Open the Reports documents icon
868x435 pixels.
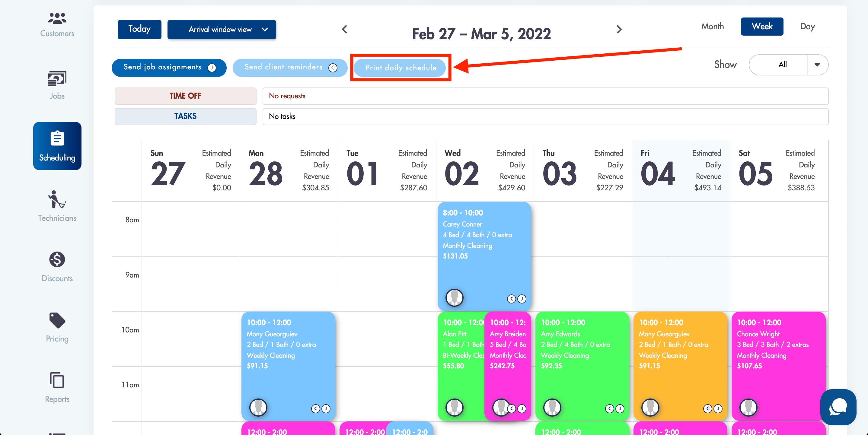click(x=57, y=380)
